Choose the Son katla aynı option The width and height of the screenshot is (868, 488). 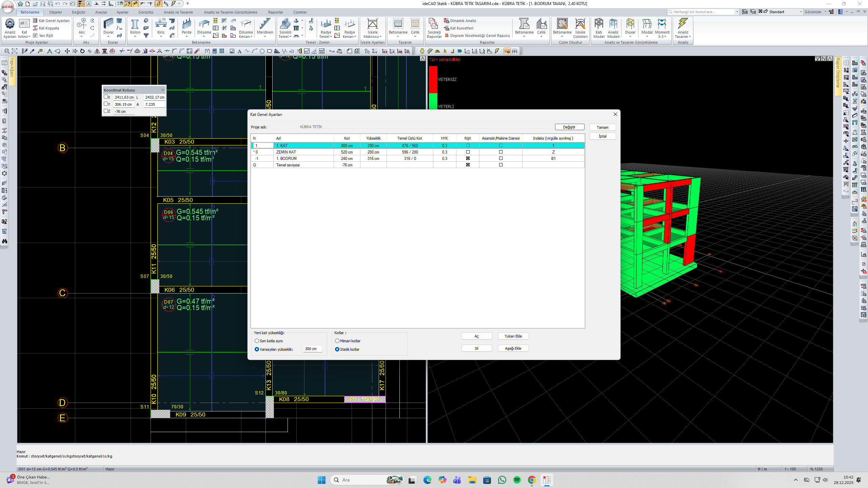click(x=257, y=341)
